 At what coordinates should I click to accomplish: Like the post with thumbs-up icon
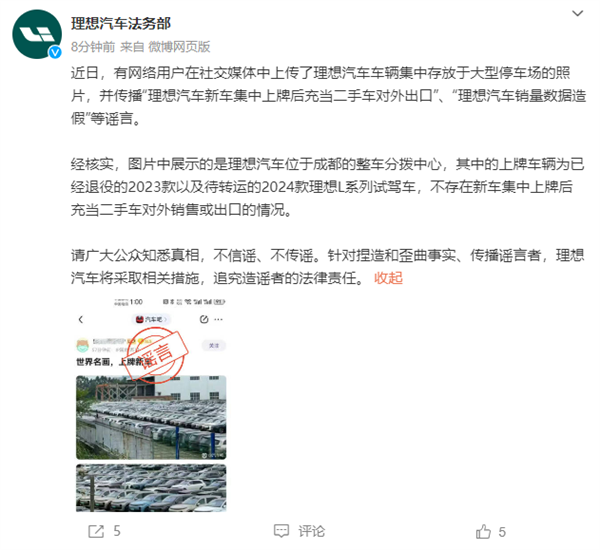[483, 531]
